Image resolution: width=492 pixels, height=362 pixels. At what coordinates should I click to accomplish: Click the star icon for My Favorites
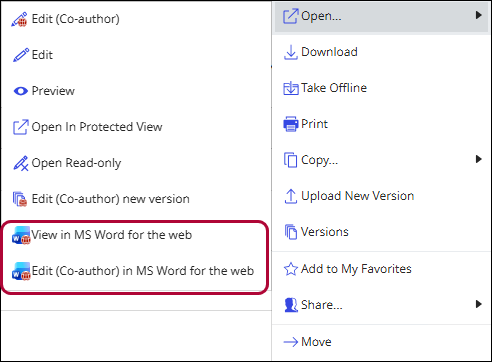click(x=291, y=269)
